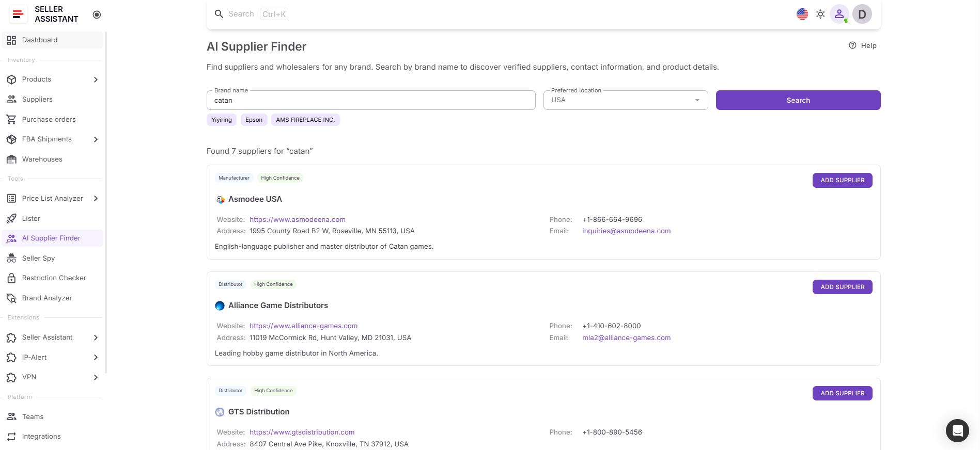This screenshot has height=450, width=980.
Task: Click the US flag language icon
Action: tap(802, 14)
